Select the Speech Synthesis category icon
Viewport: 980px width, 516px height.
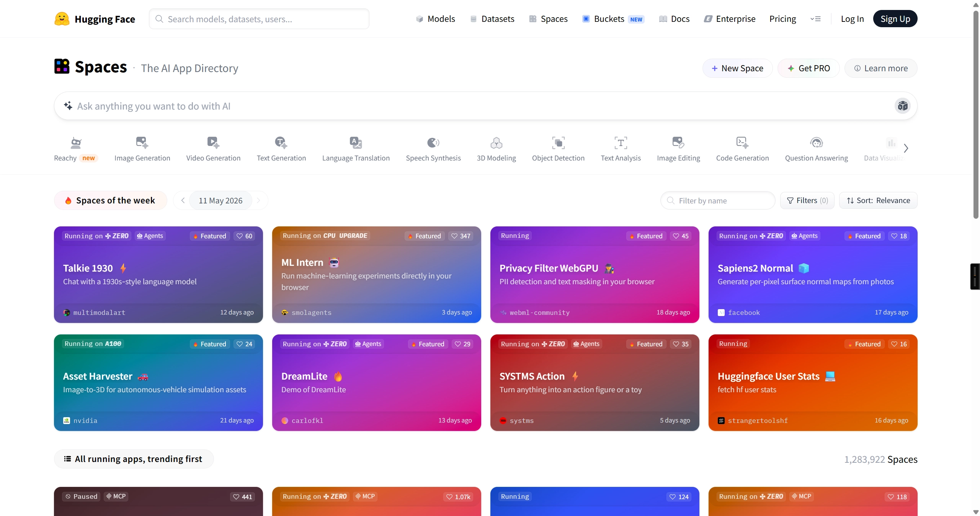tap(433, 143)
